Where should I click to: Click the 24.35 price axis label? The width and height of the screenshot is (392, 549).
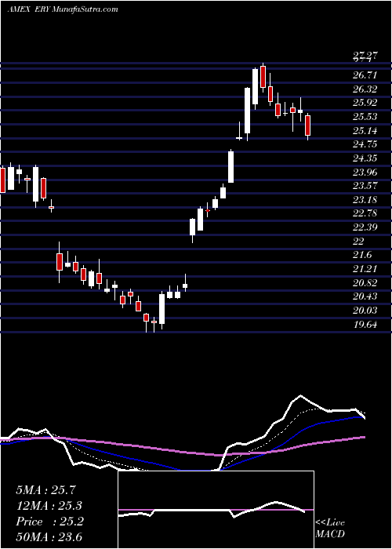(x=365, y=158)
